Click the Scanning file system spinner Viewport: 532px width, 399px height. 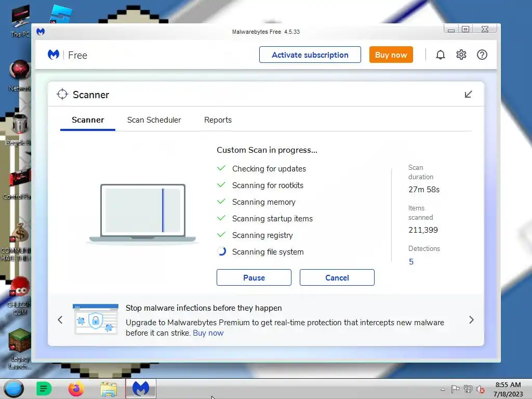click(x=221, y=251)
